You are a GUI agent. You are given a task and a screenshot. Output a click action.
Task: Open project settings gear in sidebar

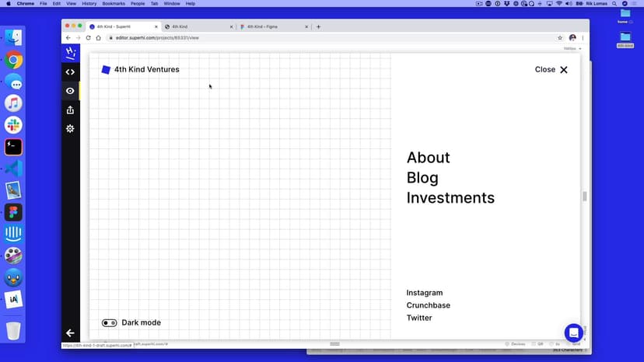70,128
